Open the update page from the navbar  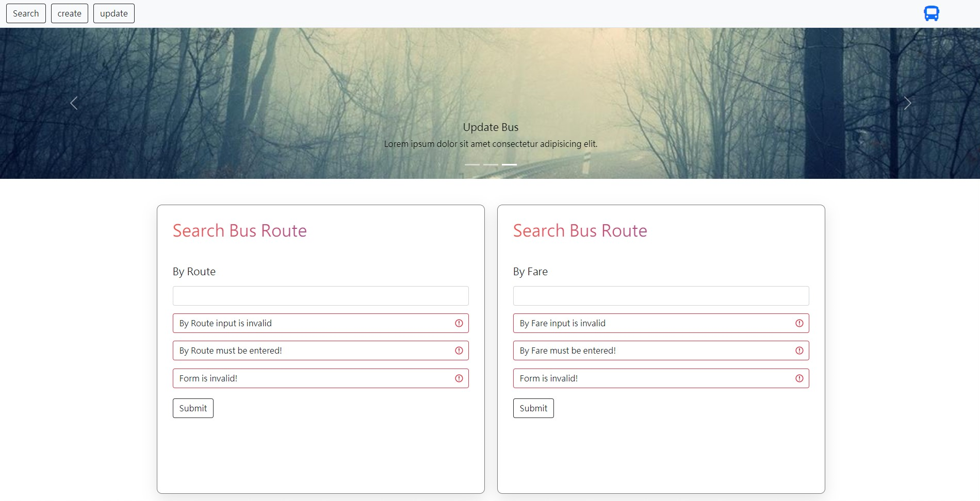pos(113,13)
